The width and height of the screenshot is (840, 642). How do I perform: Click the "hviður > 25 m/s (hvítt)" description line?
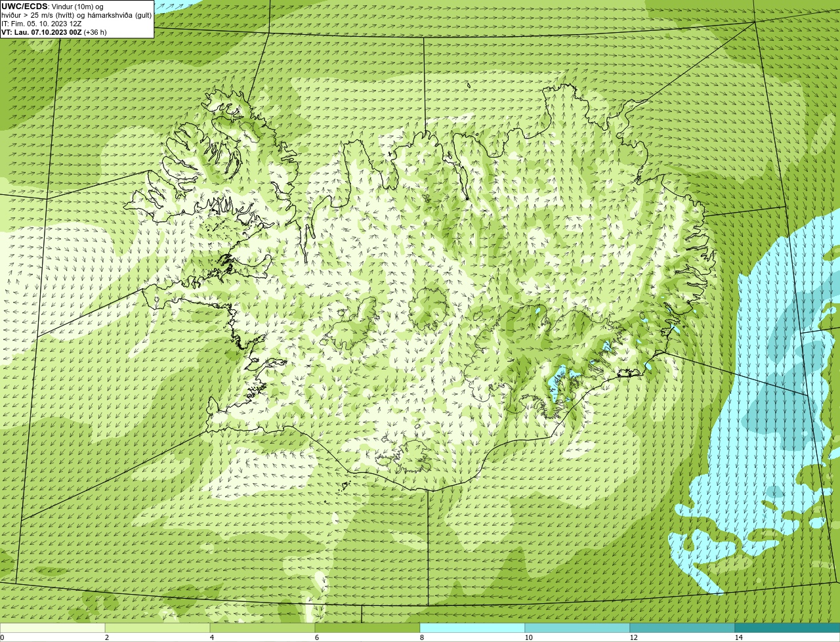[77, 15]
